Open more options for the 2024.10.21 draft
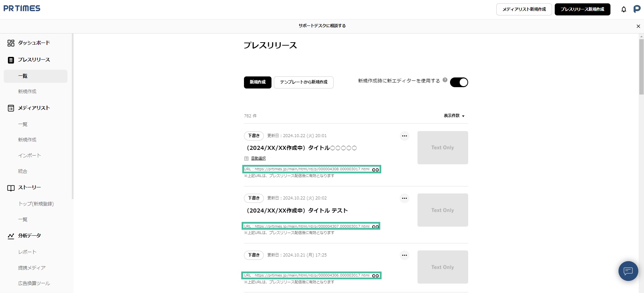644x293 pixels. (x=404, y=255)
